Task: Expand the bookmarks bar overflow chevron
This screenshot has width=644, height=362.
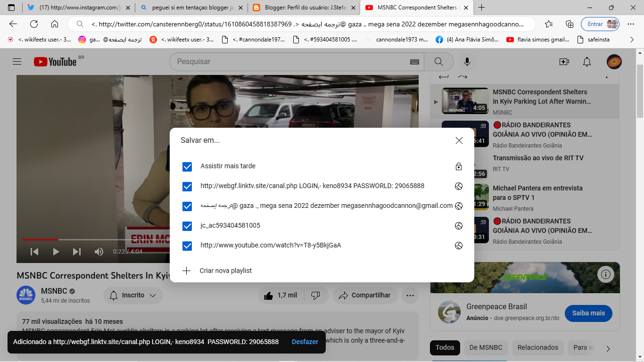Action: coord(632,40)
